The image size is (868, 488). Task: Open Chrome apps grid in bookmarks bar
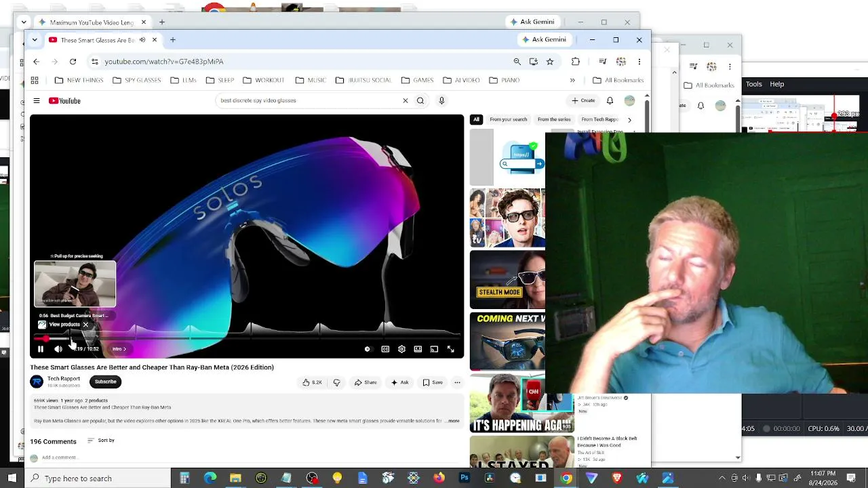(x=35, y=80)
